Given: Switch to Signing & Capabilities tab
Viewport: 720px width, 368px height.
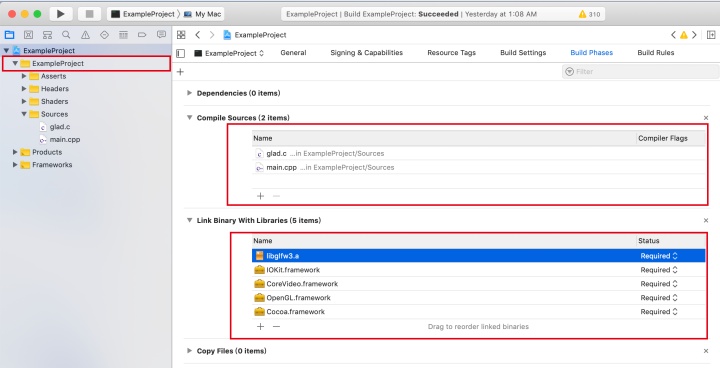Looking at the screenshot, I should [366, 53].
